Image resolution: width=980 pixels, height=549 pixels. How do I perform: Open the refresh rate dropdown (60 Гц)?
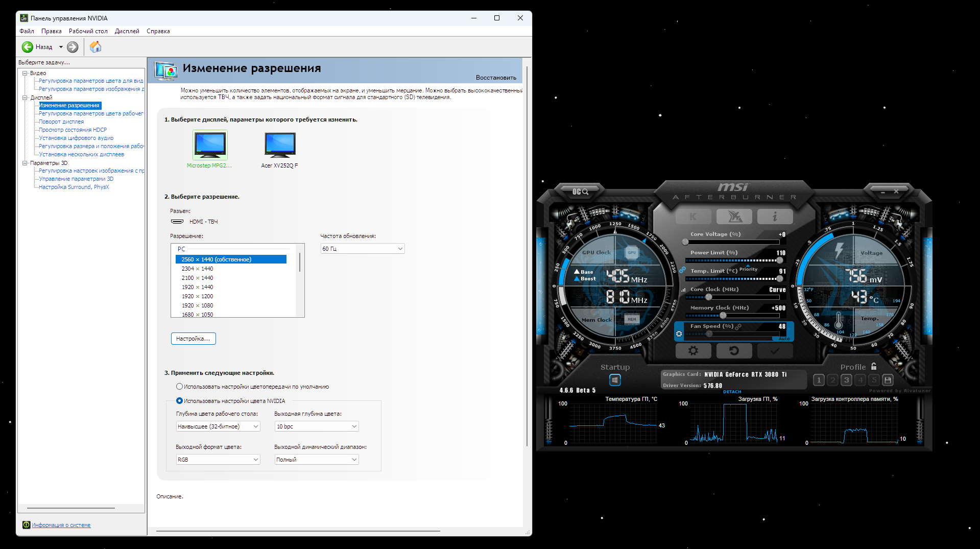(363, 249)
